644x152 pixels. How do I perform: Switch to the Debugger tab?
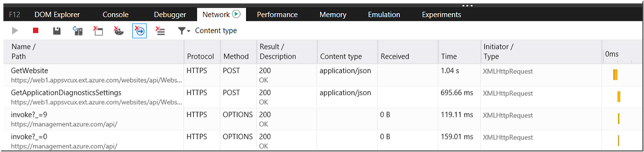point(170,15)
